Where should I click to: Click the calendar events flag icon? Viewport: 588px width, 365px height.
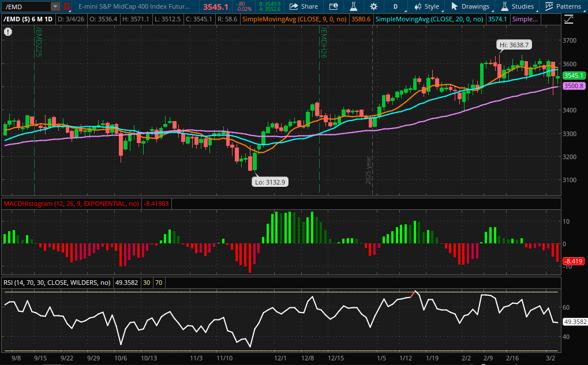334,7
